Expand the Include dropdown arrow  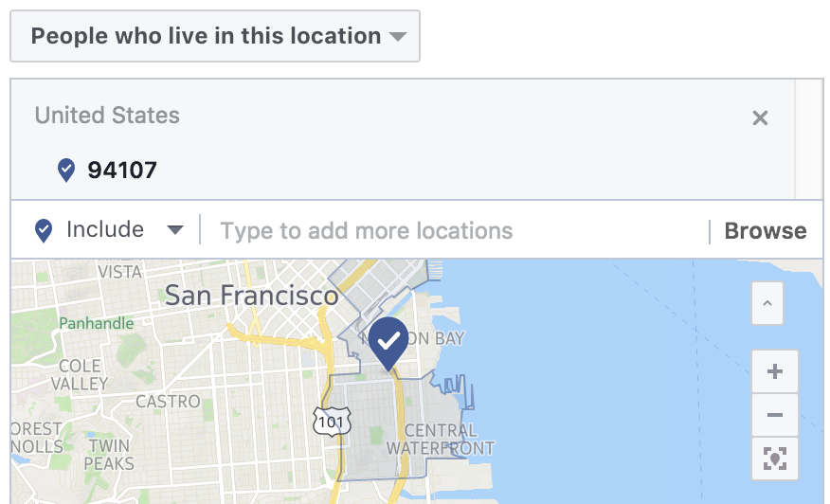[x=174, y=230]
